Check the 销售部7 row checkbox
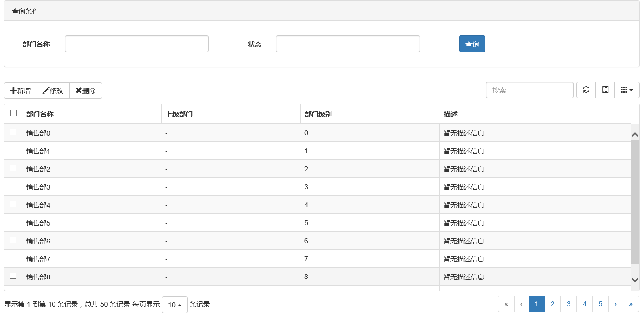Image resolution: width=644 pixels, height=313 pixels. 13,258
